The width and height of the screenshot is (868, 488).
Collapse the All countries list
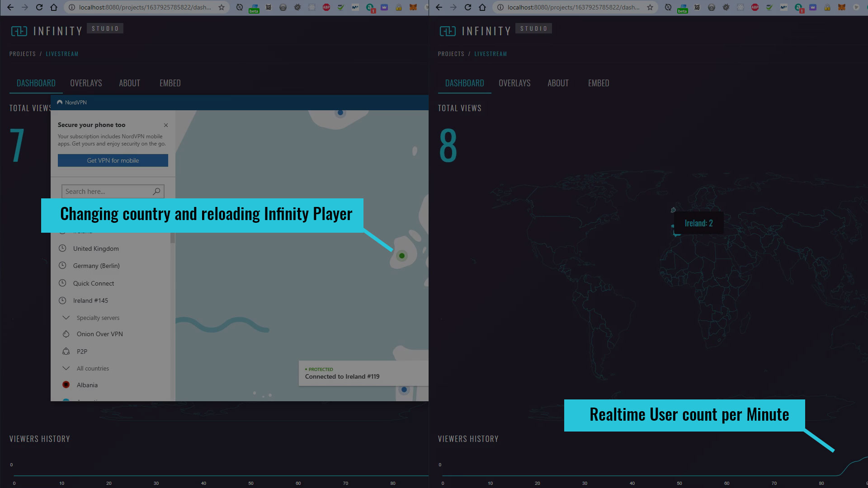click(66, 368)
